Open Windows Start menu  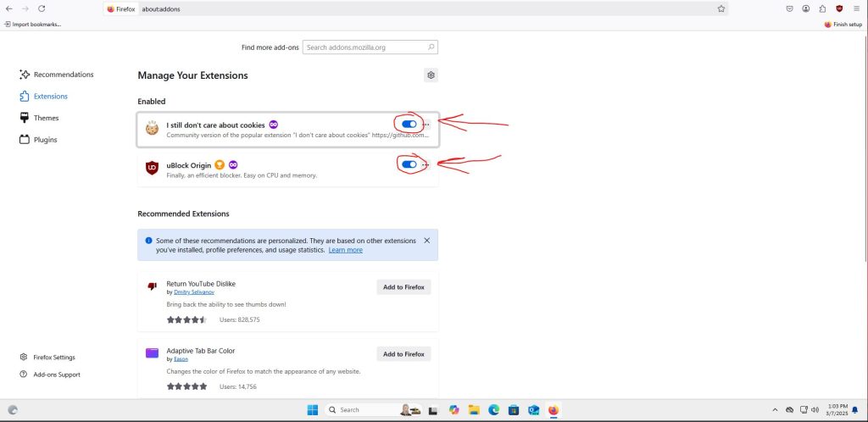[x=313, y=410]
